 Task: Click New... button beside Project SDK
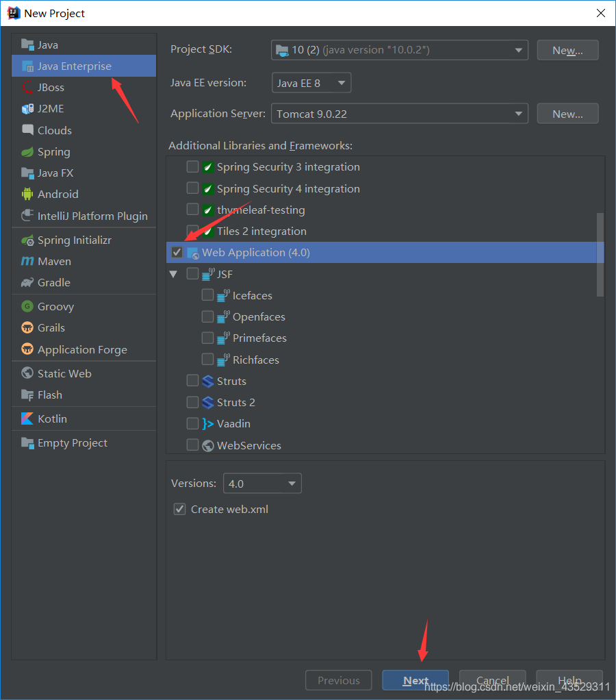point(568,50)
